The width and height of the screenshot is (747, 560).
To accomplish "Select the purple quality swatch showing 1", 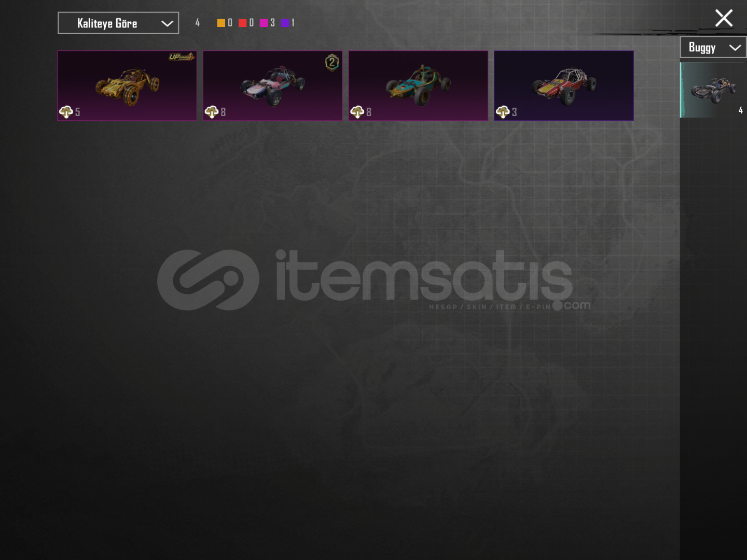I will click(285, 23).
